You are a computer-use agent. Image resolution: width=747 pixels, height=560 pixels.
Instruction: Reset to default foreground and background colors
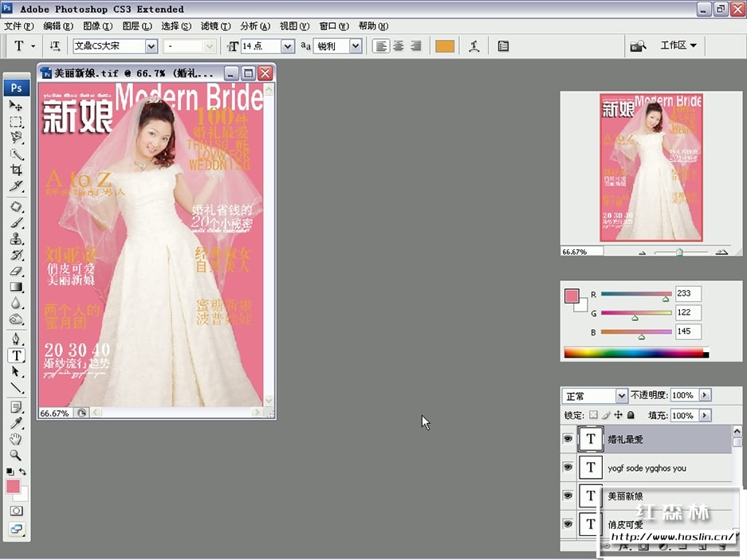coord(10,472)
